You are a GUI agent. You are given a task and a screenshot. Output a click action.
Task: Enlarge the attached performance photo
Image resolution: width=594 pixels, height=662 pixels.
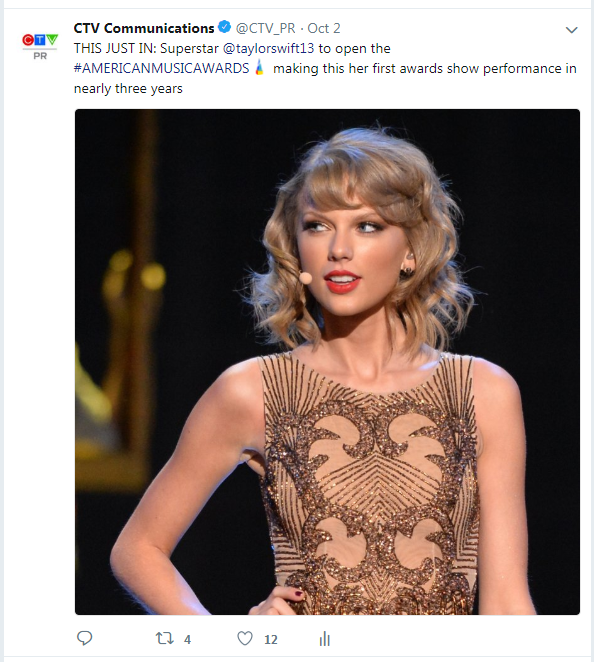click(327, 362)
